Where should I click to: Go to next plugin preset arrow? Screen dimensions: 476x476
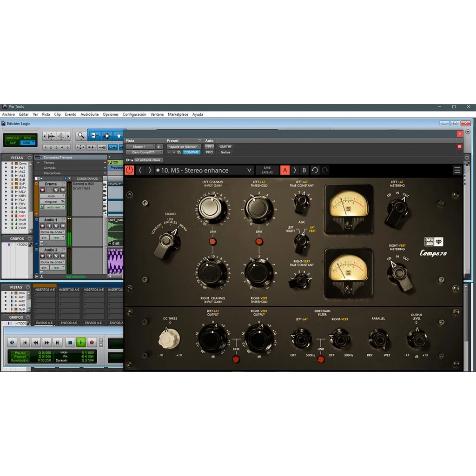[150, 170]
